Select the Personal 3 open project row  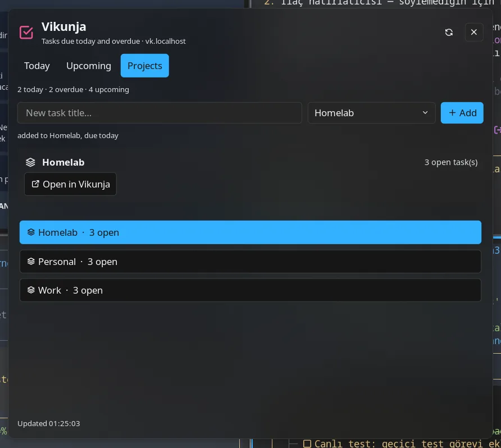coord(250,262)
